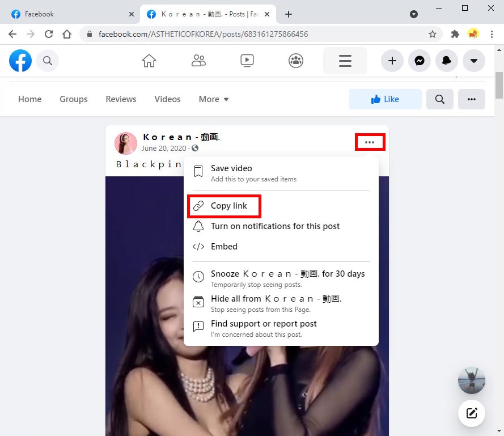Click the plus Create icon

click(392, 61)
